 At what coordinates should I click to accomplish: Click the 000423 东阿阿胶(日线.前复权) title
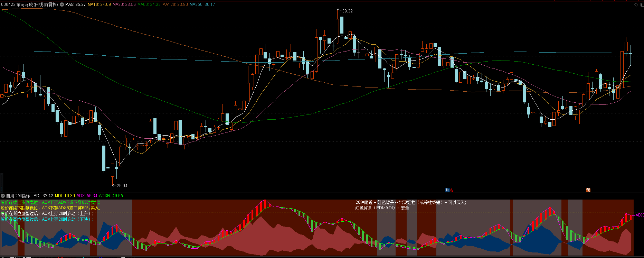coord(30,4)
